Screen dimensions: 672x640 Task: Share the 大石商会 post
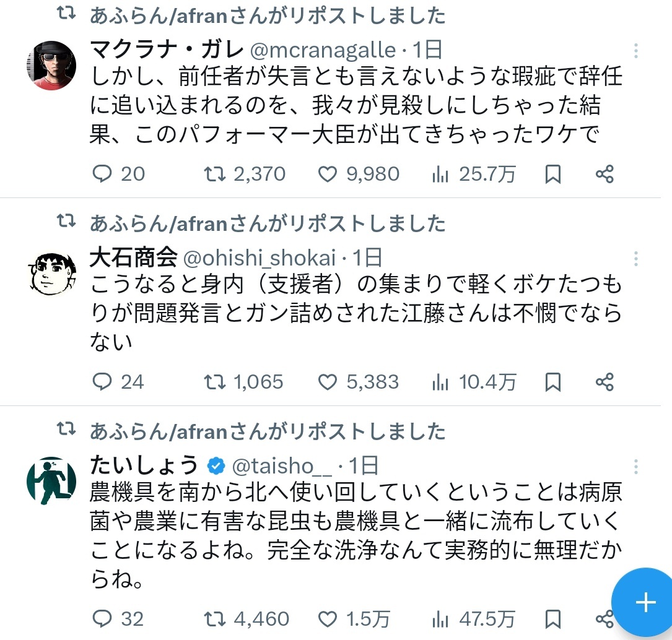(604, 382)
